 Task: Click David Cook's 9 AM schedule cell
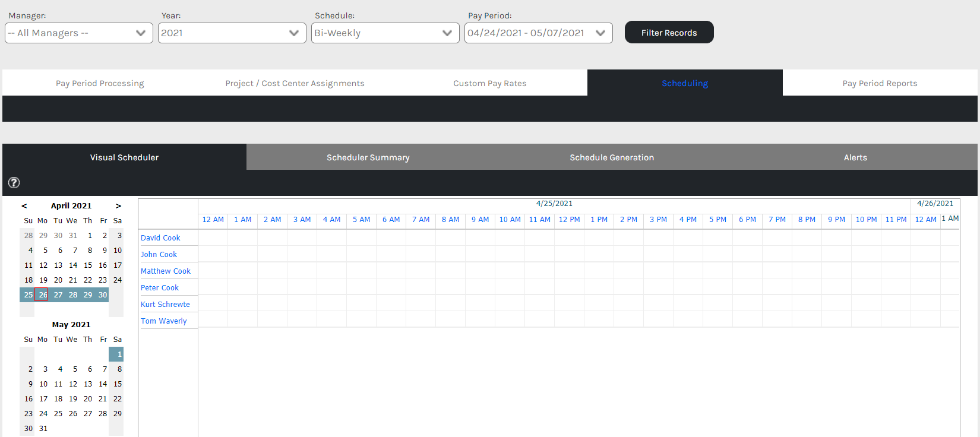coord(480,237)
